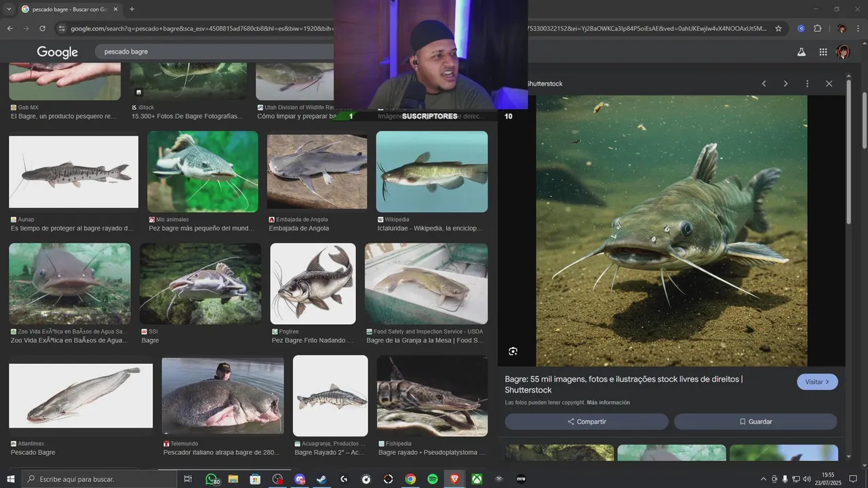The height and width of the screenshot is (488, 868).
Task: Open the Shutterstock Bagre image title link
Action: (x=624, y=384)
